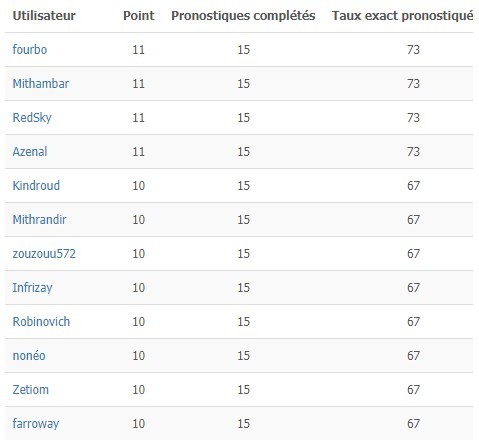Screen dimensions: 479x440
Task: Click farroway's completed predictions value 15
Action: [244, 424]
